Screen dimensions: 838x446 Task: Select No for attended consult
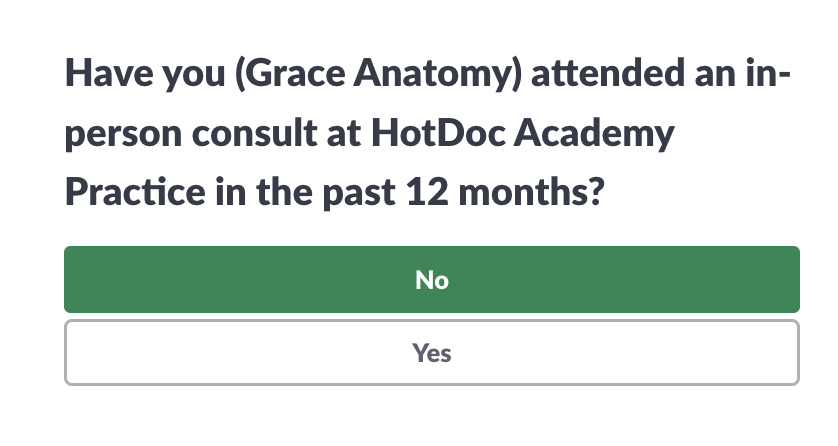(x=432, y=280)
